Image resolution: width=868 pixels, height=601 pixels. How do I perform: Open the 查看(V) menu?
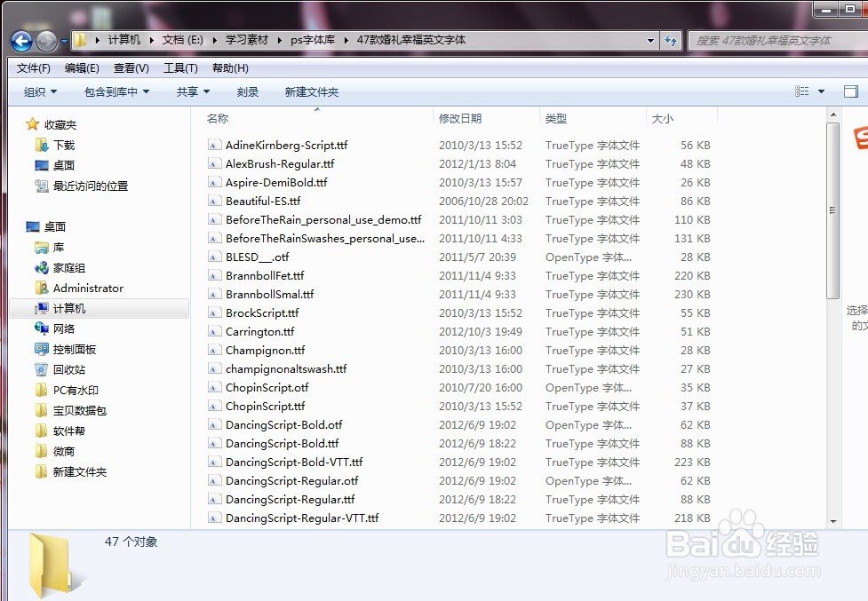coord(130,67)
